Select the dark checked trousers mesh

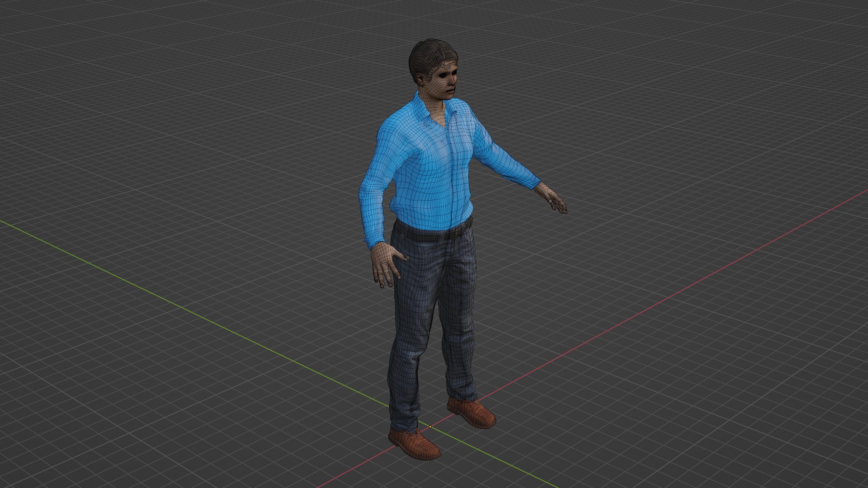pyautogui.click(x=432, y=325)
